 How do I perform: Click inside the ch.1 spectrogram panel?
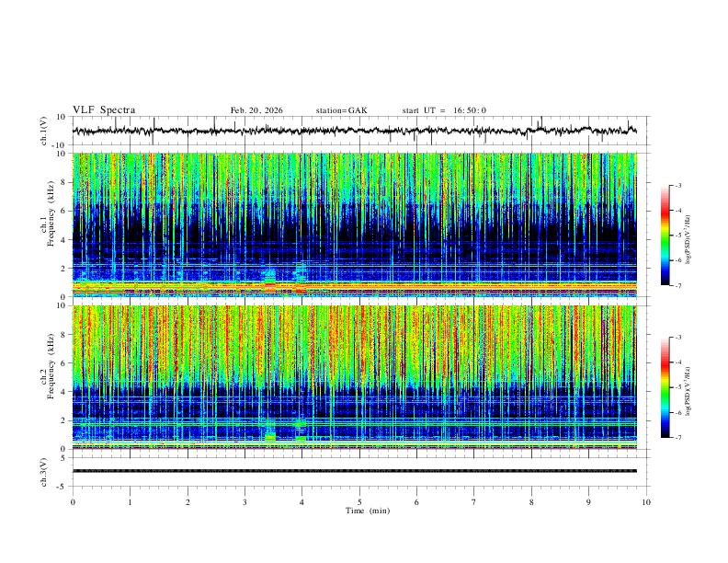(x=354, y=224)
